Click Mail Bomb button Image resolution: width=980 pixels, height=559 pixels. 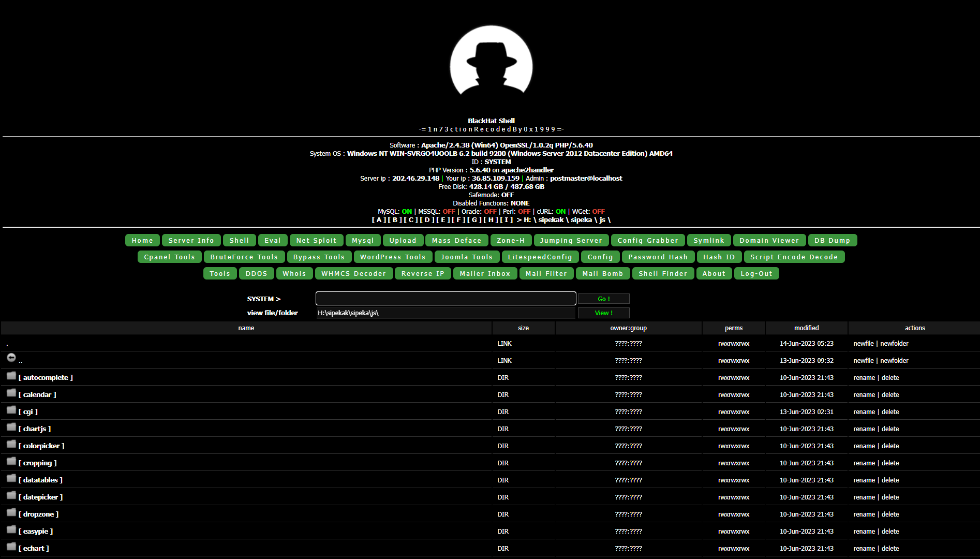603,273
